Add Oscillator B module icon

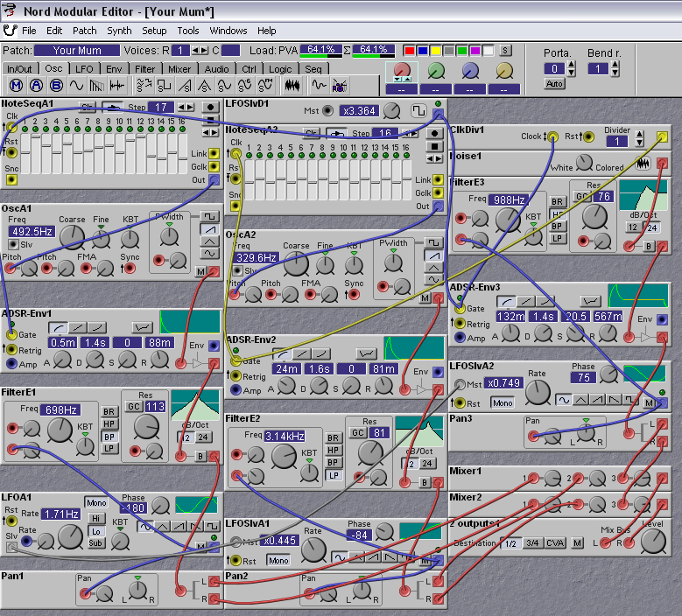click(56, 86)
